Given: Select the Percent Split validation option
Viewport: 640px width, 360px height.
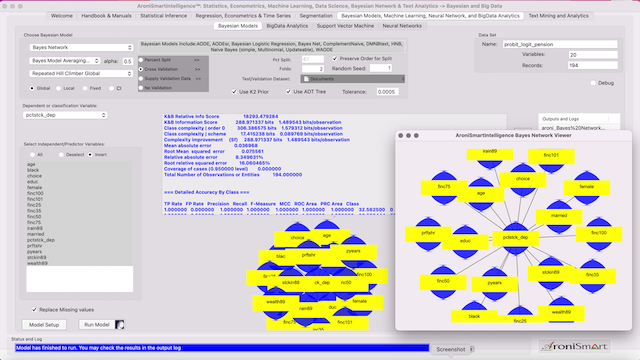Looking at the screenshot, I should point(141,60).
